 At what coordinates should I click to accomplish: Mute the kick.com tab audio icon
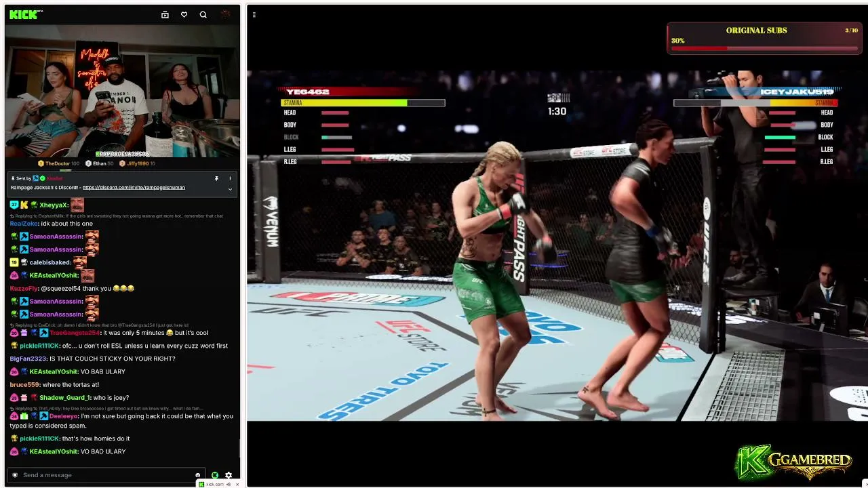point(229,484)
